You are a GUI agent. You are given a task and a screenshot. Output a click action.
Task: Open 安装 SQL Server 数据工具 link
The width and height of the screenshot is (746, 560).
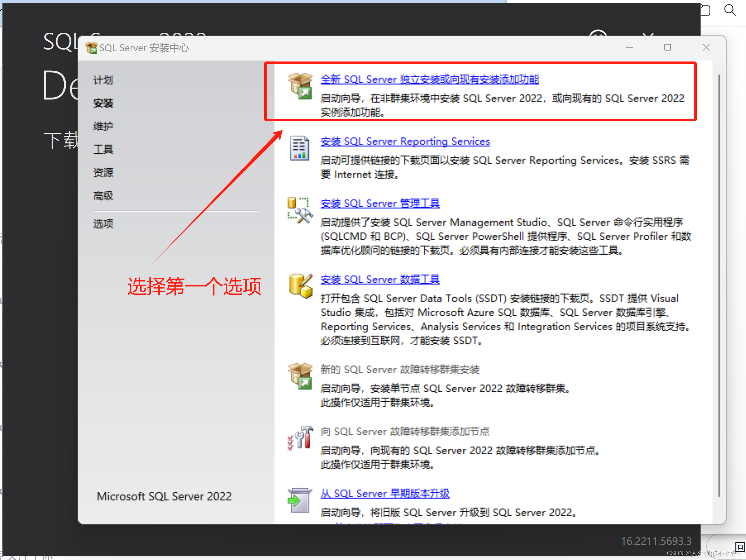pos(380,279)
